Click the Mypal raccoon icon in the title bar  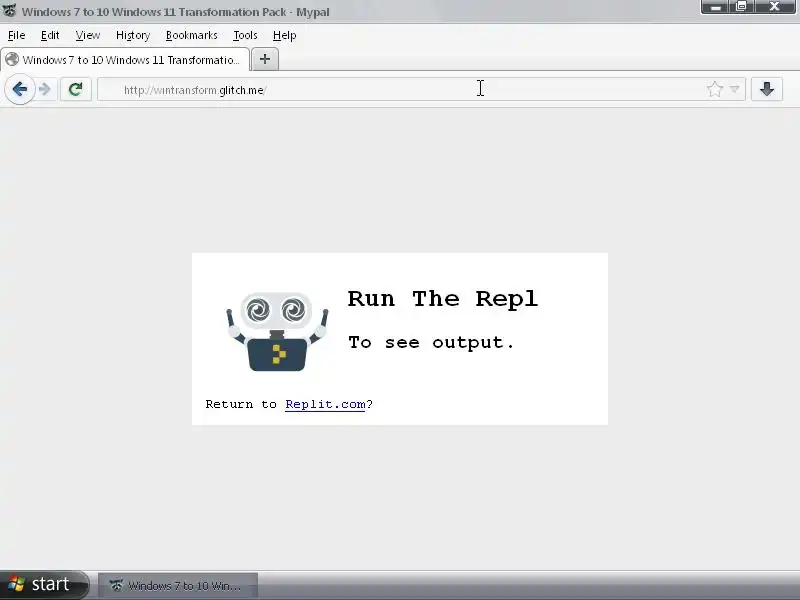[9, 11]
